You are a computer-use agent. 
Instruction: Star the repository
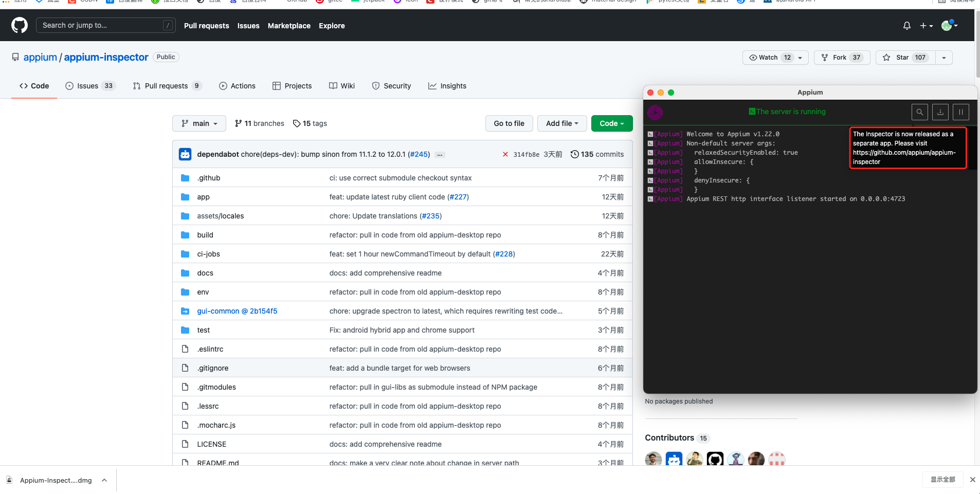(905, 58)
